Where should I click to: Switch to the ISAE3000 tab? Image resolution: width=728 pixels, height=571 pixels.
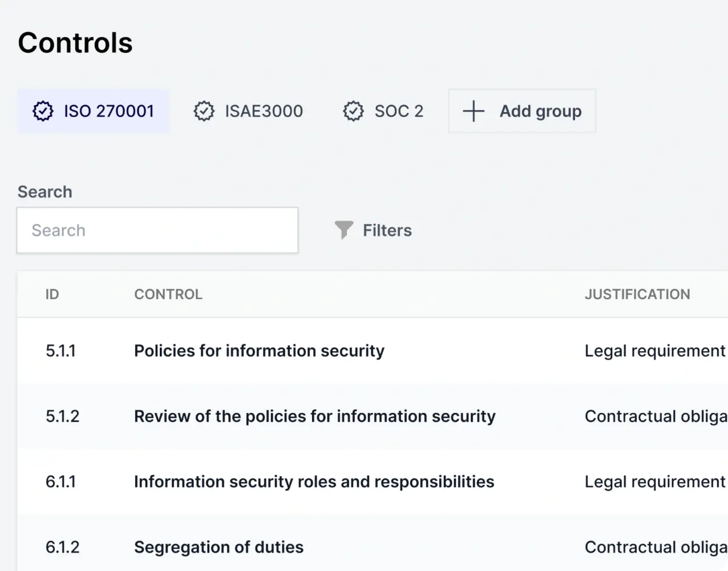pyautogui.click(x=263, y=111)
